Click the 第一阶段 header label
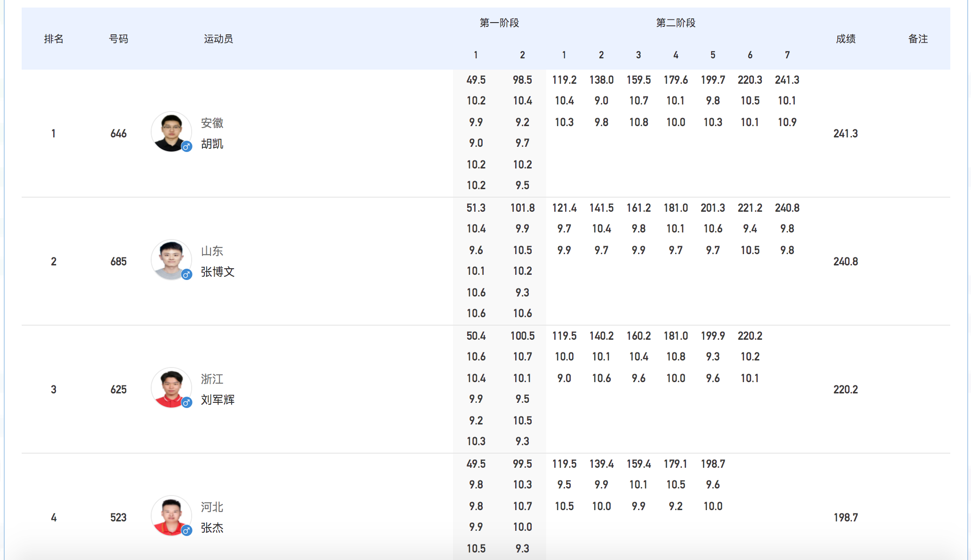971x560 pixels. [499, 23]
